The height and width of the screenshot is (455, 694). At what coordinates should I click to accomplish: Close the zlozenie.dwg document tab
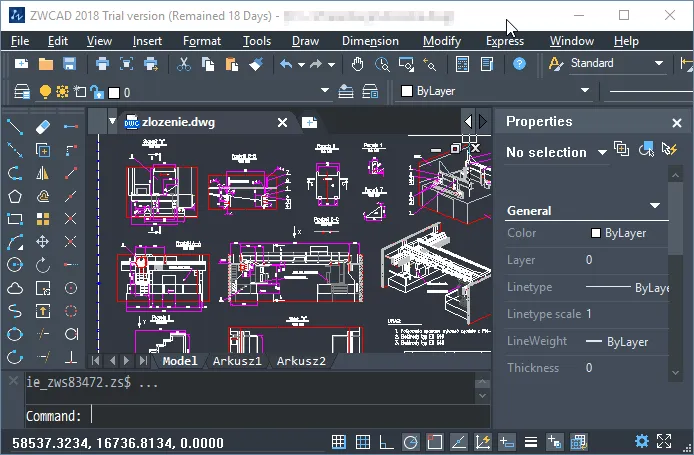pos(282,123)
